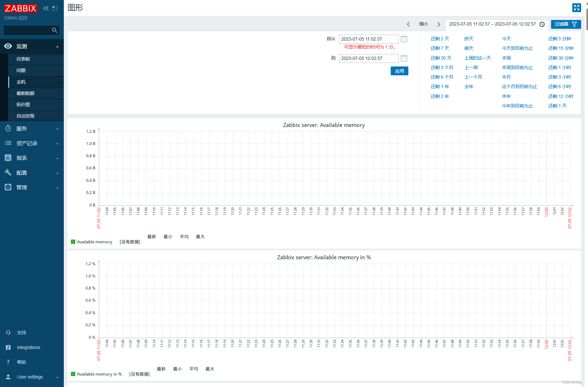
Task: Select 还剩 2 天 time range
Action: (440, 39)
